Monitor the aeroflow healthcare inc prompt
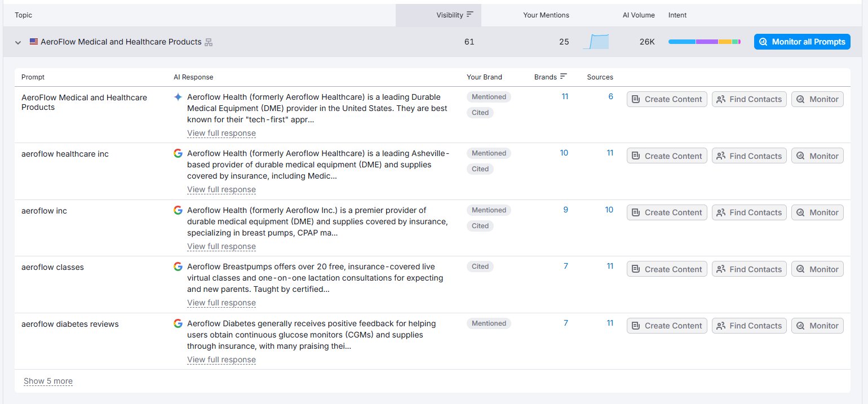 point(817,156)
